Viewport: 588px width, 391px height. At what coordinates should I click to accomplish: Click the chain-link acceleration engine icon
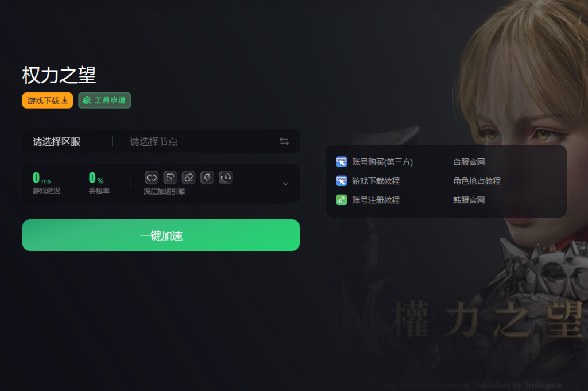(152, 177)
